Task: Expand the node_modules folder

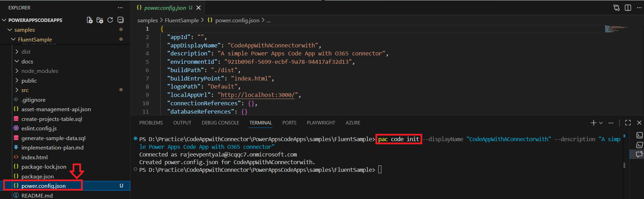Action: 39,71
